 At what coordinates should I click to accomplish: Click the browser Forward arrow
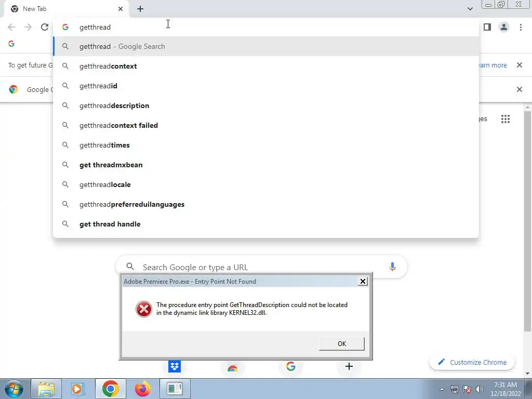point(28,27)
